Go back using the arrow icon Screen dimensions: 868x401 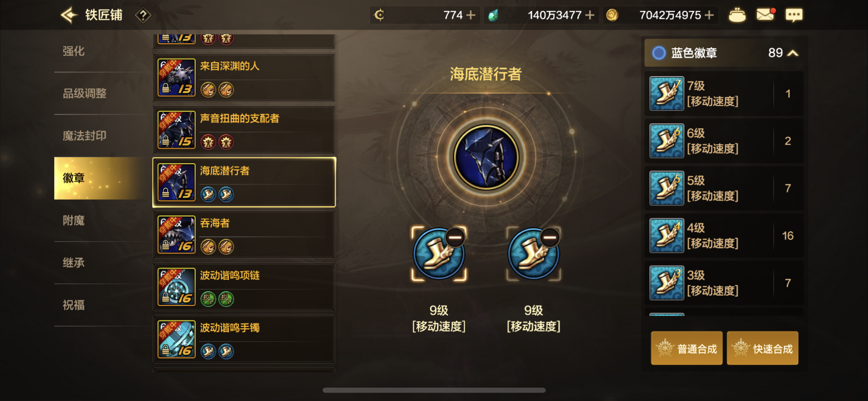coord(69,15)
